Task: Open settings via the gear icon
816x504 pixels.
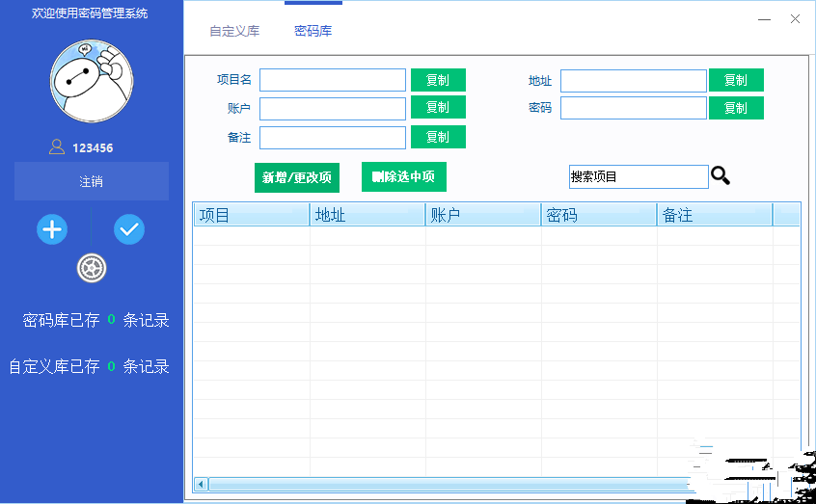Action: click(92, 269)
